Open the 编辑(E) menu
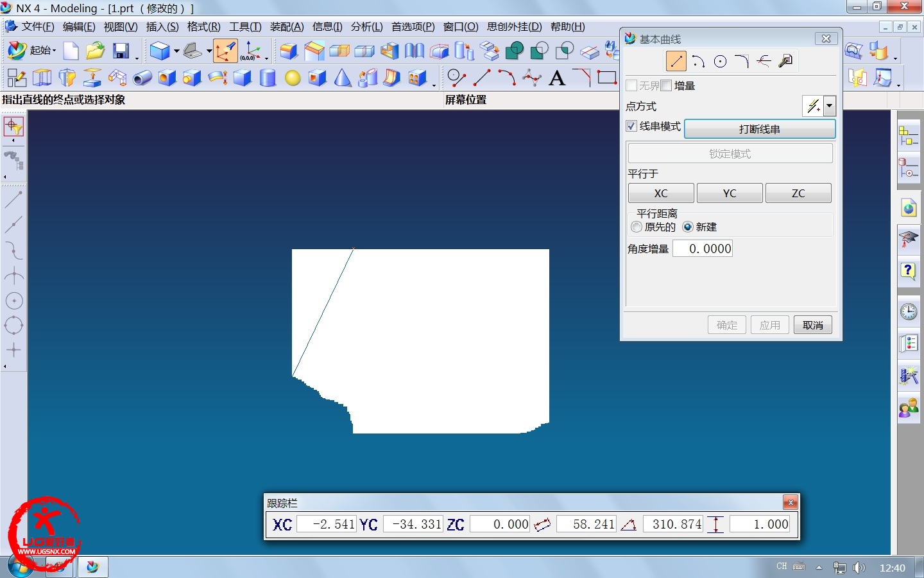Image resolution: width=924 pixels, height=578 pixels. [x=79, y=27]
